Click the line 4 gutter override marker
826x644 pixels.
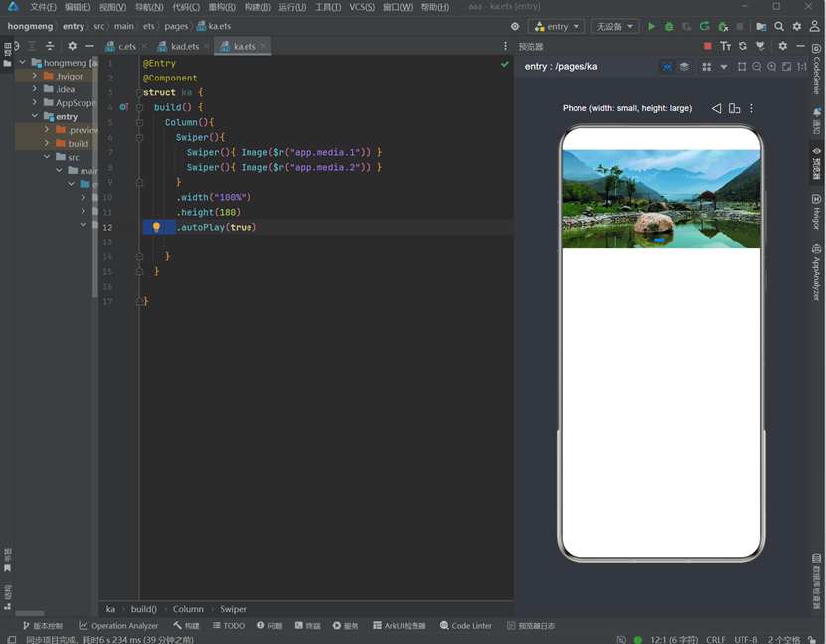click(x=124, y=107)
